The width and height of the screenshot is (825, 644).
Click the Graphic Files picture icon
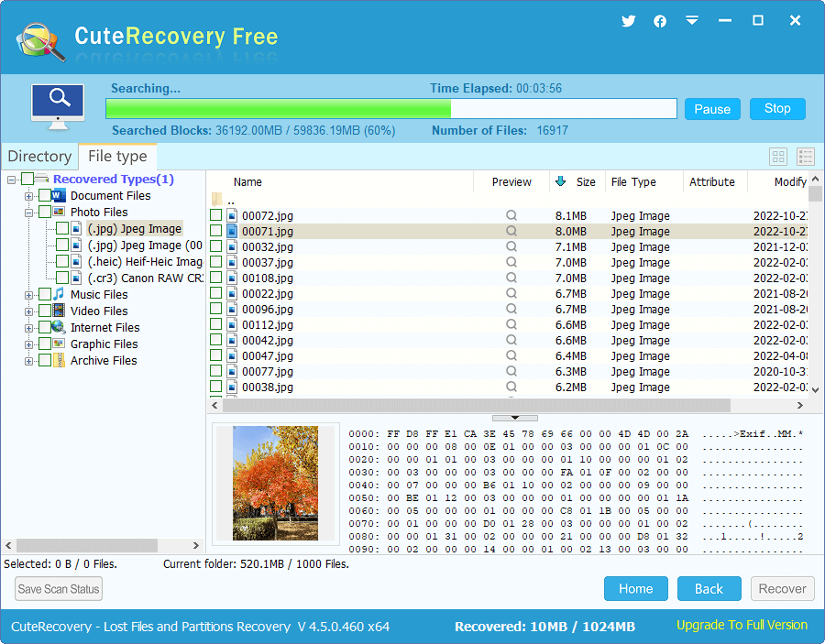(59, 344)
